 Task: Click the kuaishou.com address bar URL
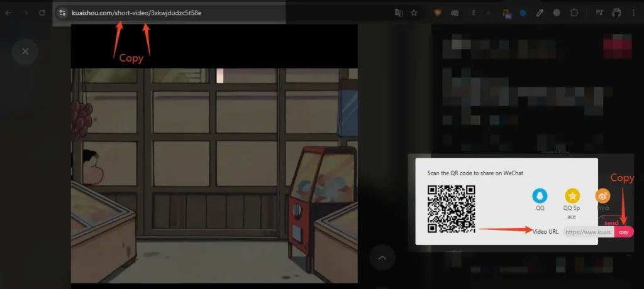pyautogui.click(x=136, y=13)
